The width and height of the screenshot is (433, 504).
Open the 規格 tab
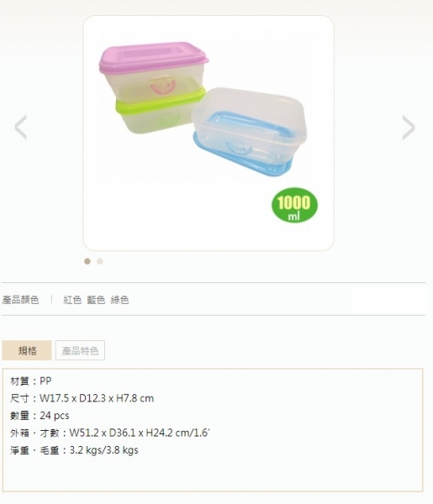[27, 350]
